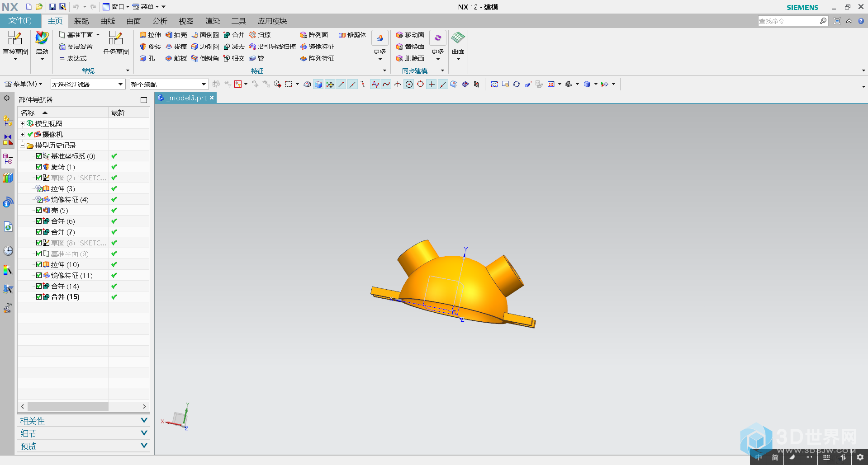Click the 管 (Tube) tool
The height and width of the screenshot is (465, 868).
[257, 58]
